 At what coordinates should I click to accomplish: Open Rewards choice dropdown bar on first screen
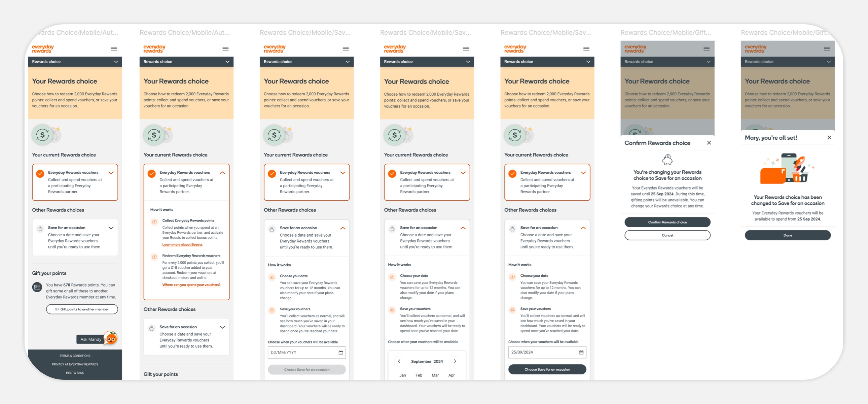(75, 62)
